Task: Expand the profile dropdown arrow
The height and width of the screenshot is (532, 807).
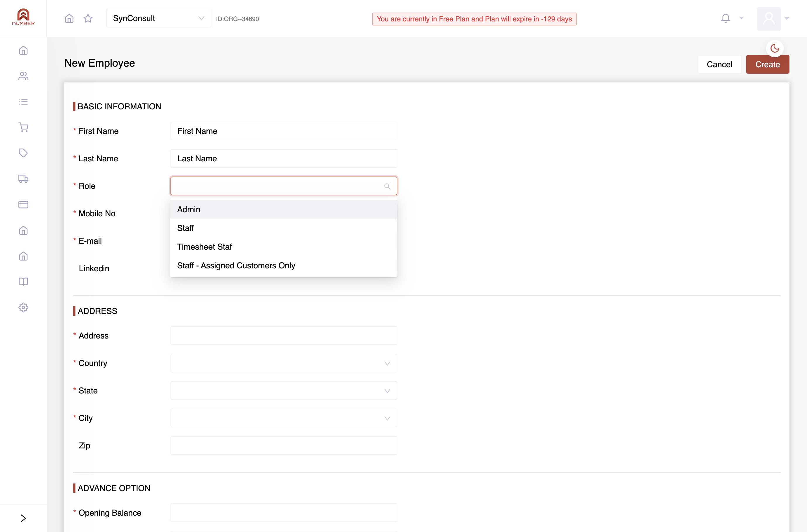Action: pos(787,19)
